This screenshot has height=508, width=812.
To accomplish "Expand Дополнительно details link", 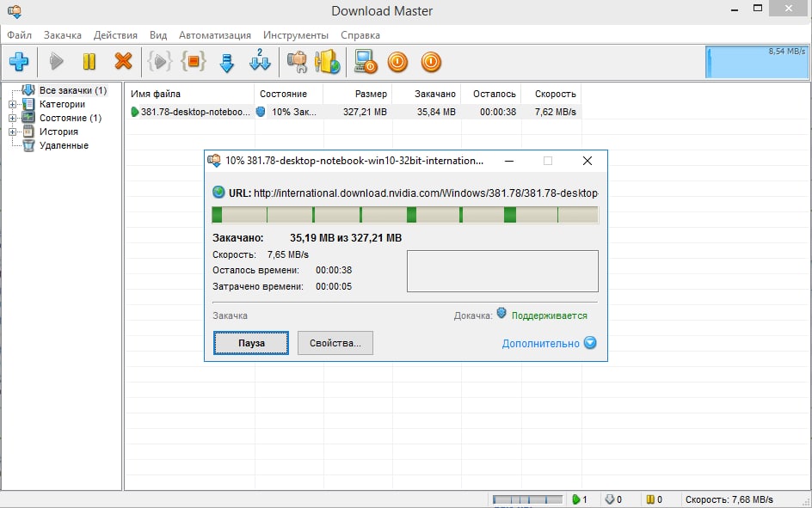I will 541,344.
